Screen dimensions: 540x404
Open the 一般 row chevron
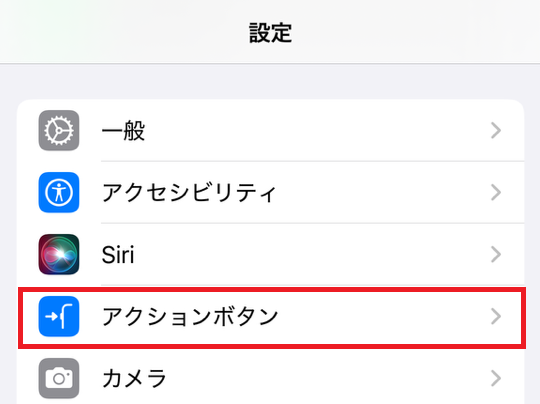[x=496, y=131]
